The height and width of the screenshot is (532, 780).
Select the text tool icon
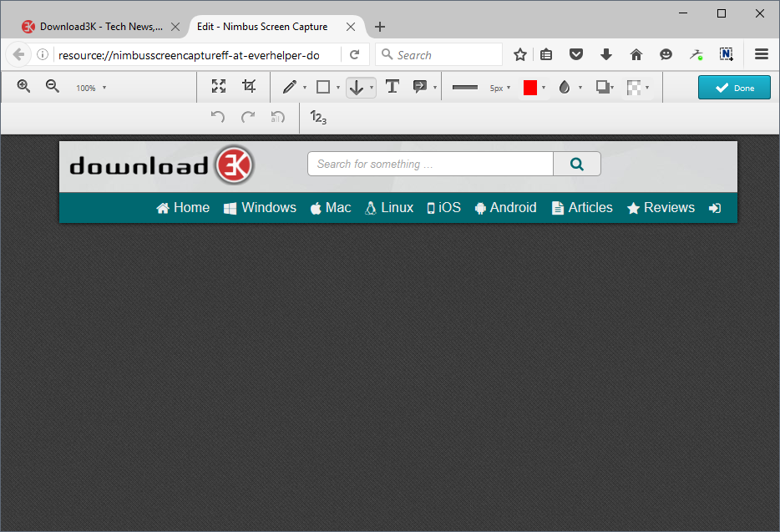click(392, 87)
